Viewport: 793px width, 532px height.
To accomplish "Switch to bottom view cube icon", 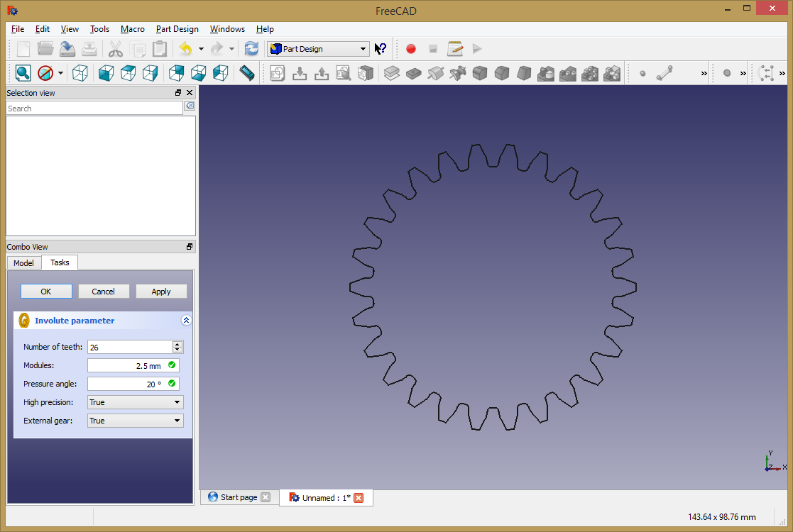I will (x=198, y=73).
